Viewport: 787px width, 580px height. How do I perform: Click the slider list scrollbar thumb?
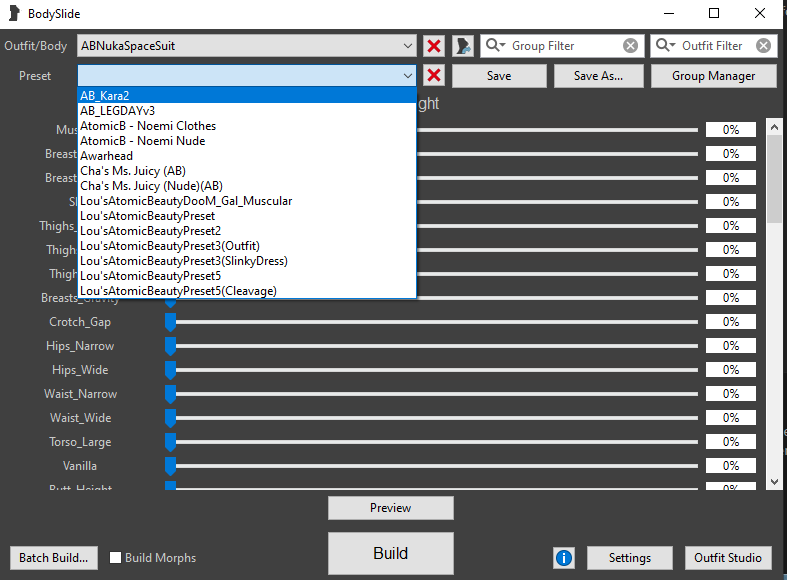(774, 179)
